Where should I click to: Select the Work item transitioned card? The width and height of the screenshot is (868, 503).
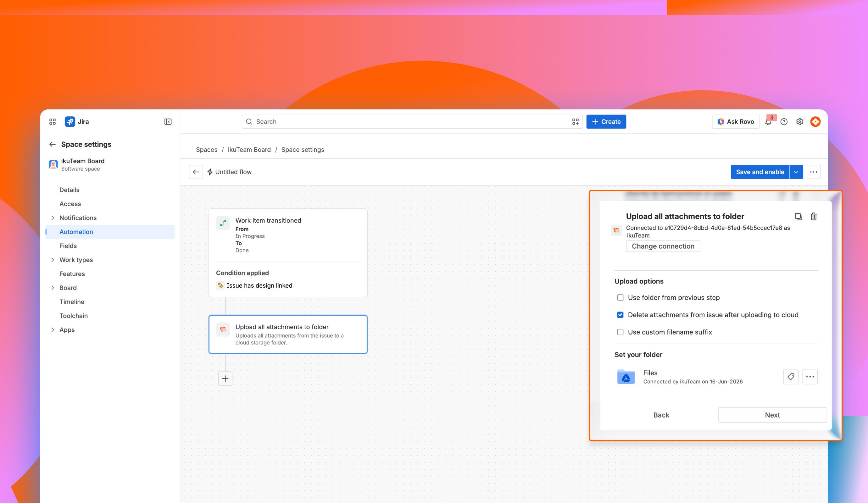[x=288, y=253]
